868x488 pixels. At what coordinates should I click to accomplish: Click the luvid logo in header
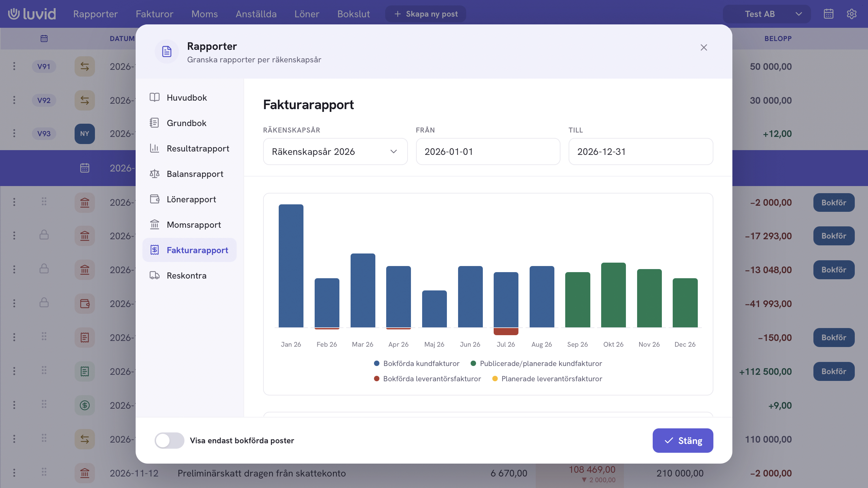32,14
